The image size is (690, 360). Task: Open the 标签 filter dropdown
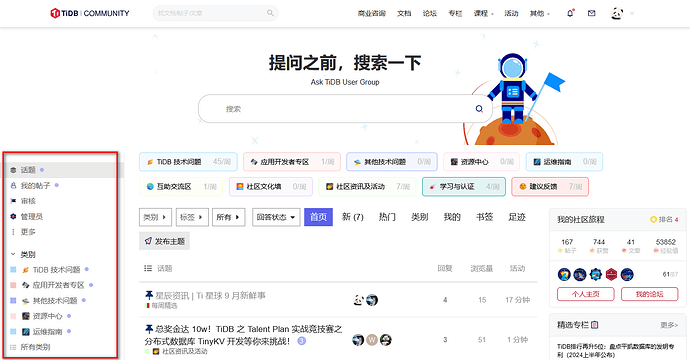click(192, 217)
